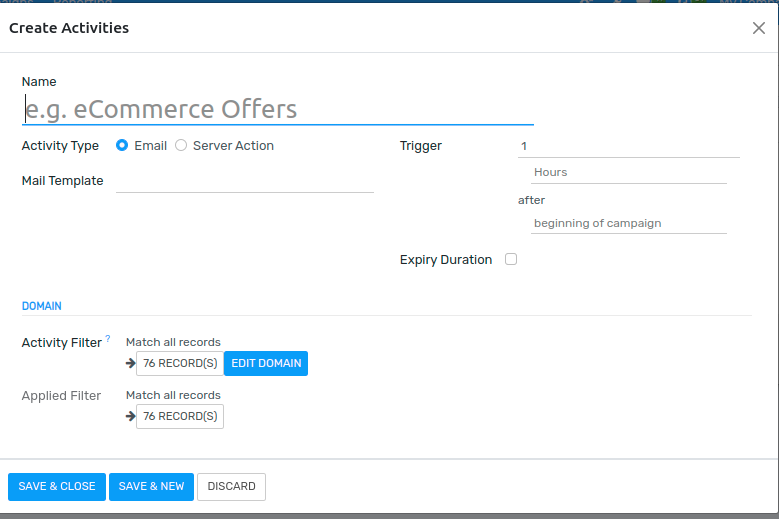Viewport: 779px width, 519px height.
Task: Open Applied Filter 76 RECORD(S) button
Action: point(180,416)
